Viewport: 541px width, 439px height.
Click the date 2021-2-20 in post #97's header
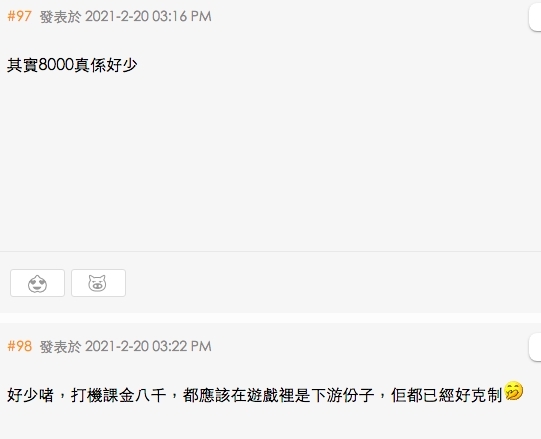point(117,16)
